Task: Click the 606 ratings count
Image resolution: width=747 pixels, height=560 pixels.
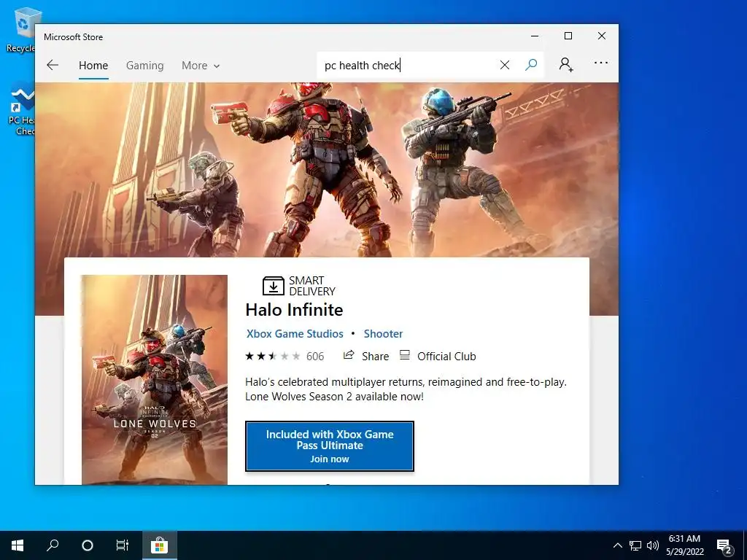Action: (315, 356)
